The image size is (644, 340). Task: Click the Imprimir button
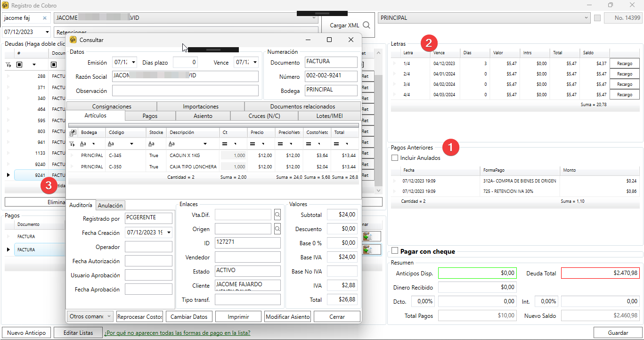pyautogui.click(x=238, y=316)
